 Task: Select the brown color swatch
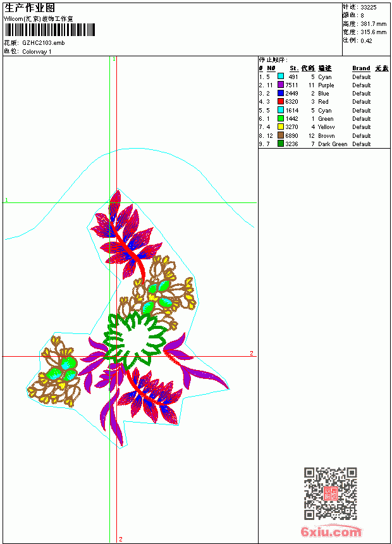[281, 135]
